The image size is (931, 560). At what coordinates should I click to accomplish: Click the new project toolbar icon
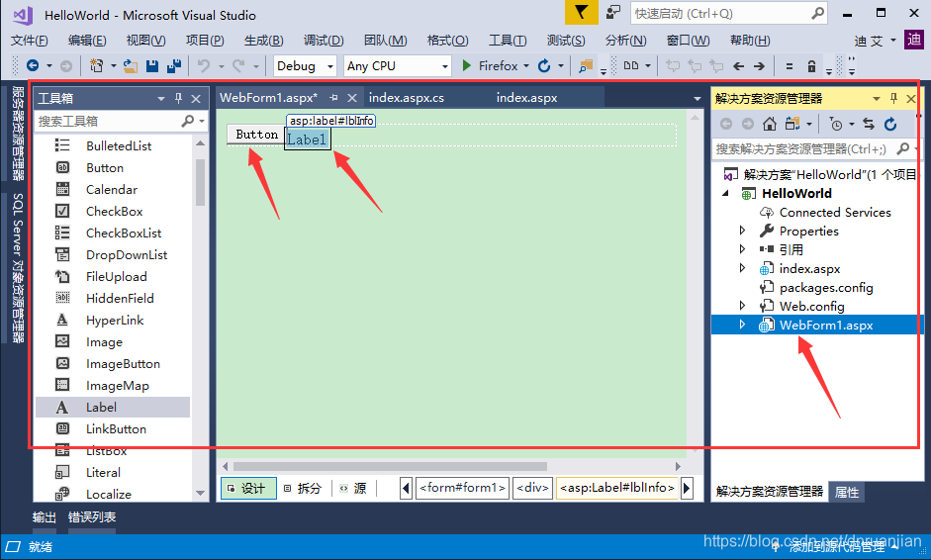point(96,66)
